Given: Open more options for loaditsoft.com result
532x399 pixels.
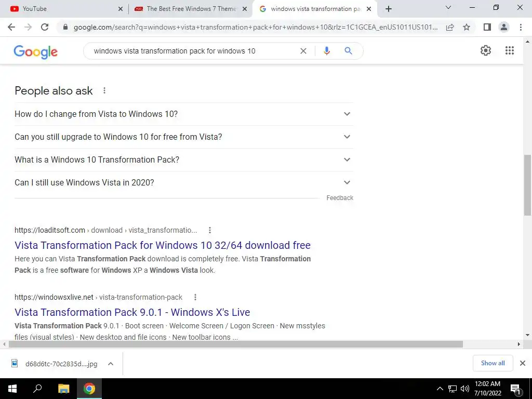Looking at the screenshot, I should 210,230.
